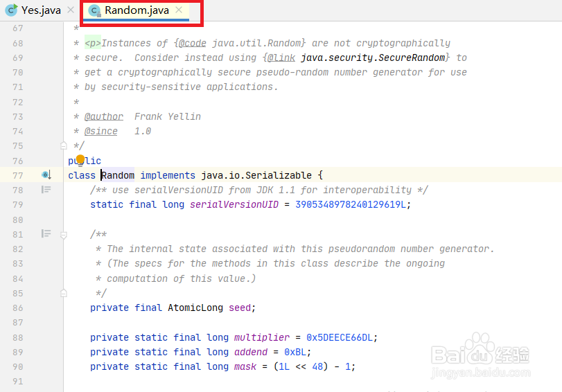Place the cursor on serialVersionUID field name
The height and width of the screenshot is (392, 562).
point(234,204)
